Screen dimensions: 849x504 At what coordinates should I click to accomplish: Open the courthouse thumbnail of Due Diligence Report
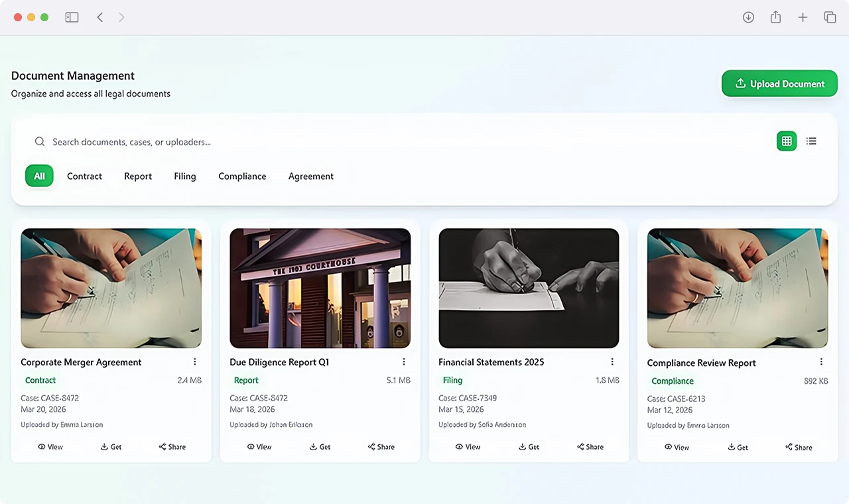coord(320,288)
